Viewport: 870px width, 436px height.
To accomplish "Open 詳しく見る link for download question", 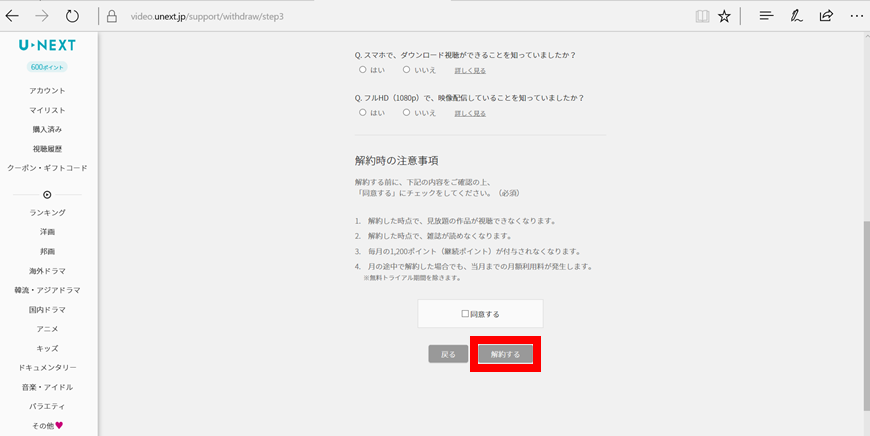I will click(470, 70).
